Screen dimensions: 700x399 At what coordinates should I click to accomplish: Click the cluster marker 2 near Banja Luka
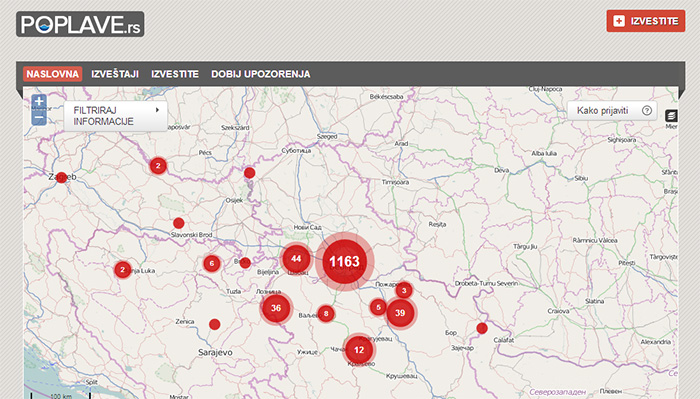click(122, 270)
